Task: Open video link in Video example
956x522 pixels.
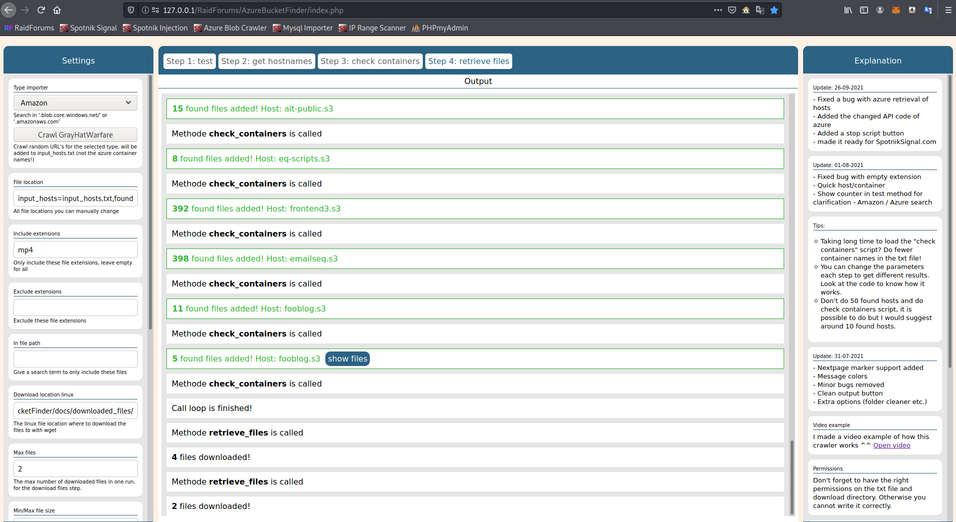Action: (891, 445)
